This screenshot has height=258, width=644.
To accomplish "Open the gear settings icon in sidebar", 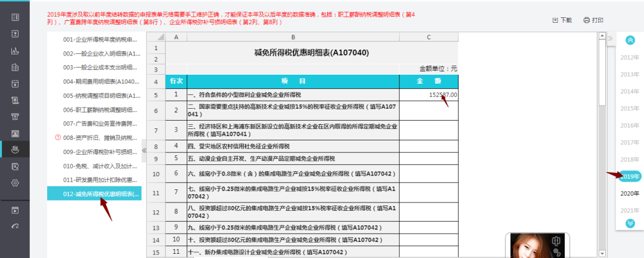I will pos(16,182).
